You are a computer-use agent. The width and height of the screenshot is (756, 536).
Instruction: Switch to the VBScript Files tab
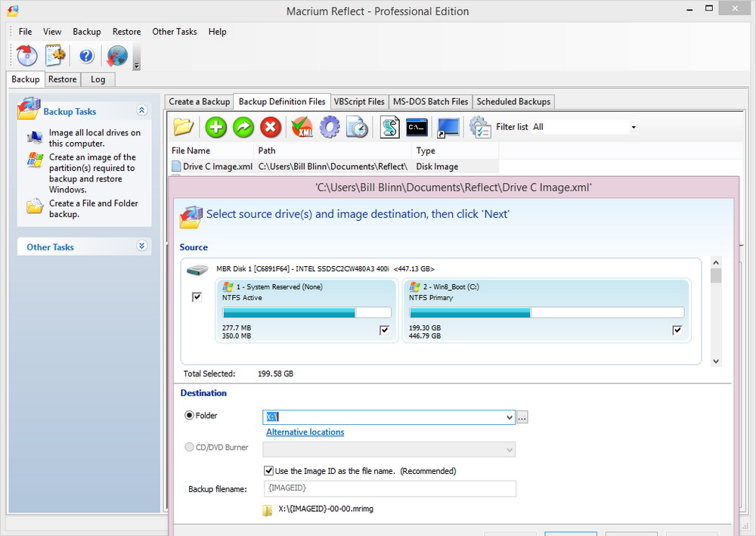coord(359,102)
